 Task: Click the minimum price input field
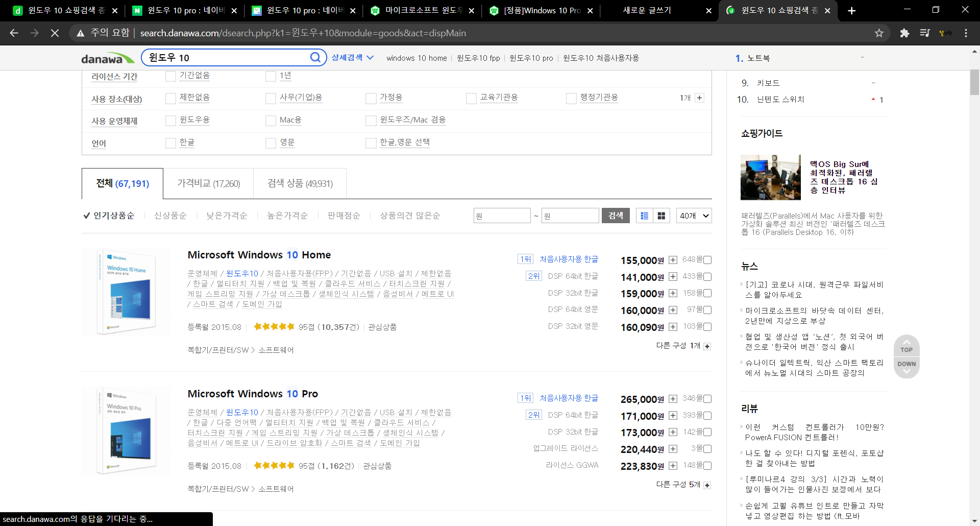(502, 216)
